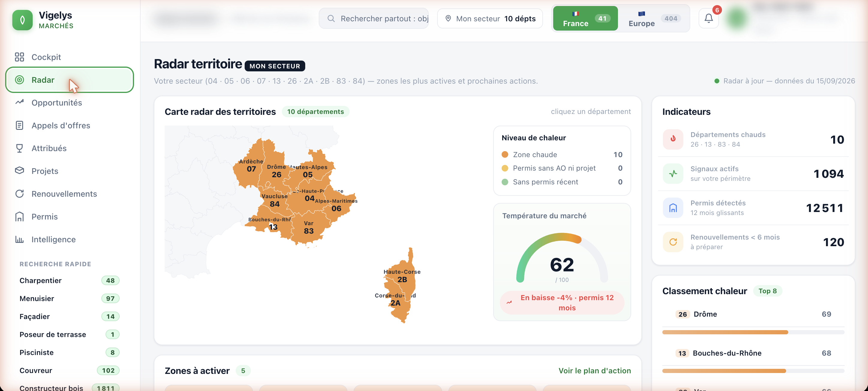Click the Opportunités trend icon

point(19,102)
